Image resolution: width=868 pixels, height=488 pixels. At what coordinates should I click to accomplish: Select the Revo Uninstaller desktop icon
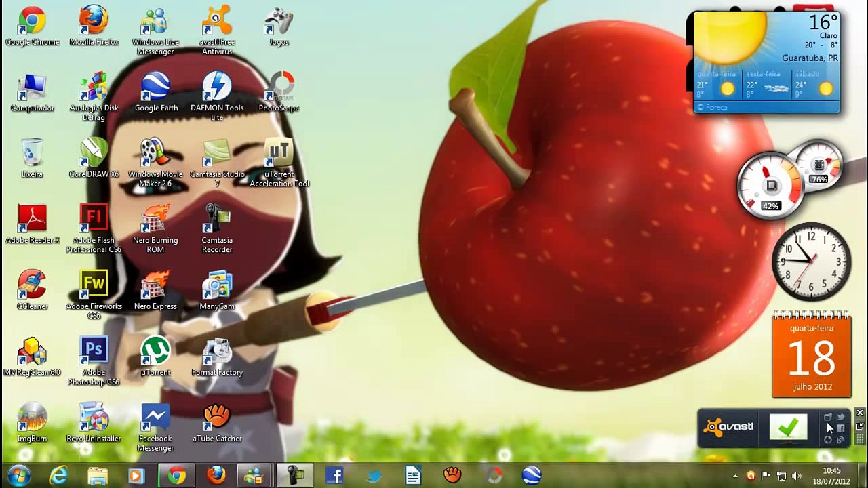94,424
